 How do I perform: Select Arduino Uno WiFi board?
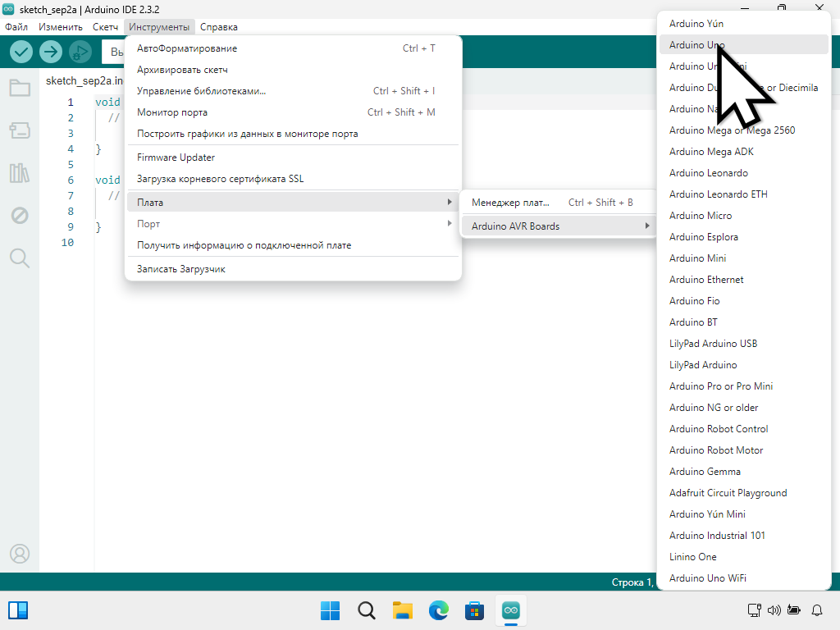coord(744,578)
